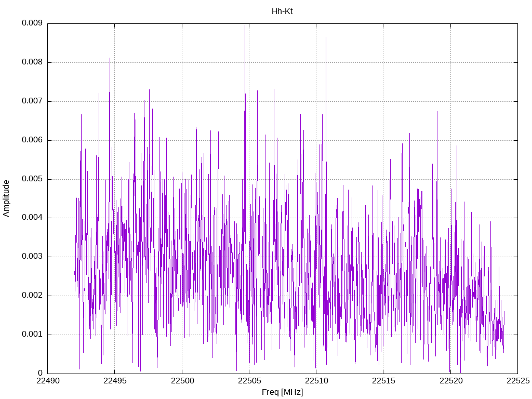Click the 22515 x-axis tick label
The height and width of the screenshot is (399, 532).
[x=383, y=381]
